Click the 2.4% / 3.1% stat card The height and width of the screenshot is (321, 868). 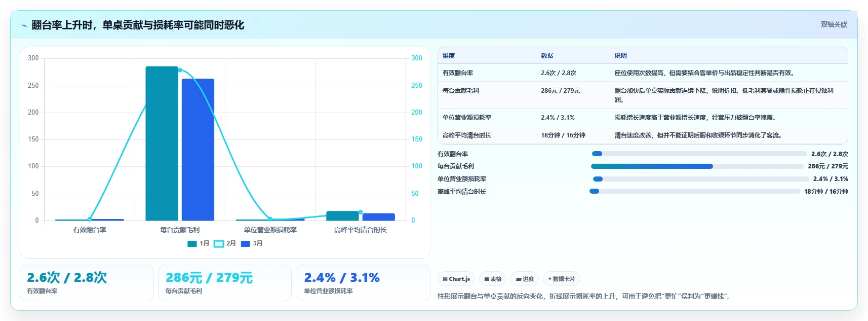click(x=363, y=282)
